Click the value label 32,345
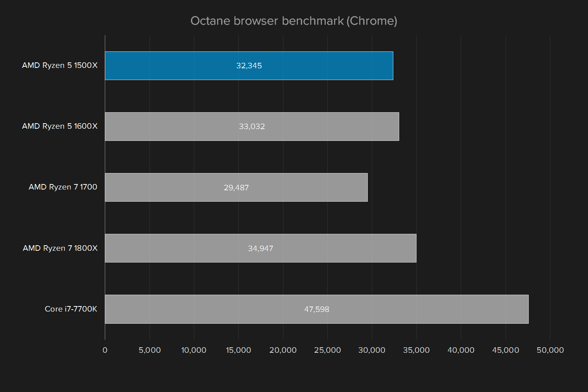Image resolution: width=588 pixels, height=392 pixels. tap(249, 66)
